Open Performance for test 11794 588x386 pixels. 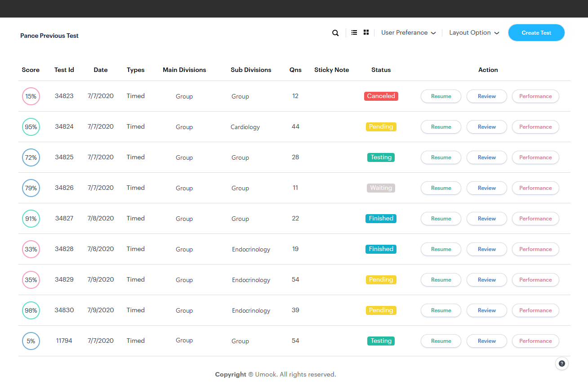click(535, 341)
